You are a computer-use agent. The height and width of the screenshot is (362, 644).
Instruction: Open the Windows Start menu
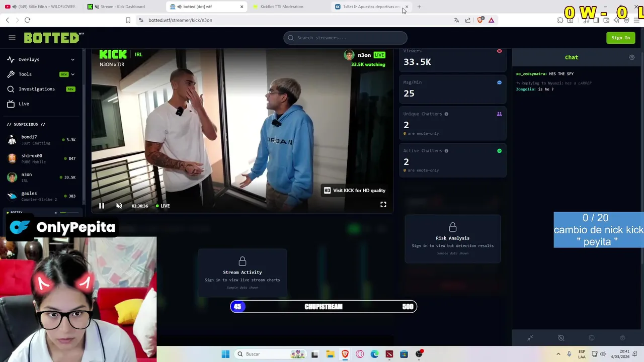tap(225, 354)
